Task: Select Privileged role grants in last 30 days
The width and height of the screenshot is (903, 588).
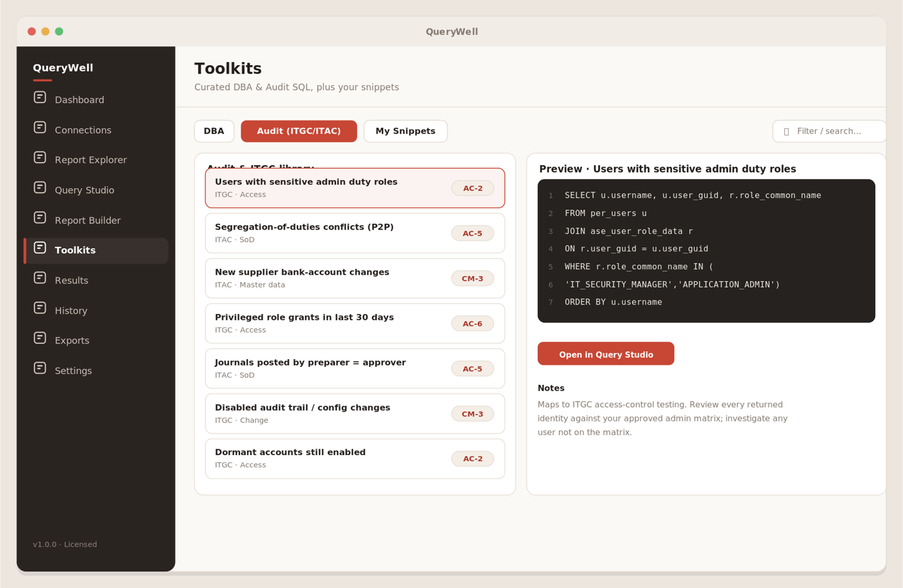Action: pyautogui.click(x=355, y=324)
